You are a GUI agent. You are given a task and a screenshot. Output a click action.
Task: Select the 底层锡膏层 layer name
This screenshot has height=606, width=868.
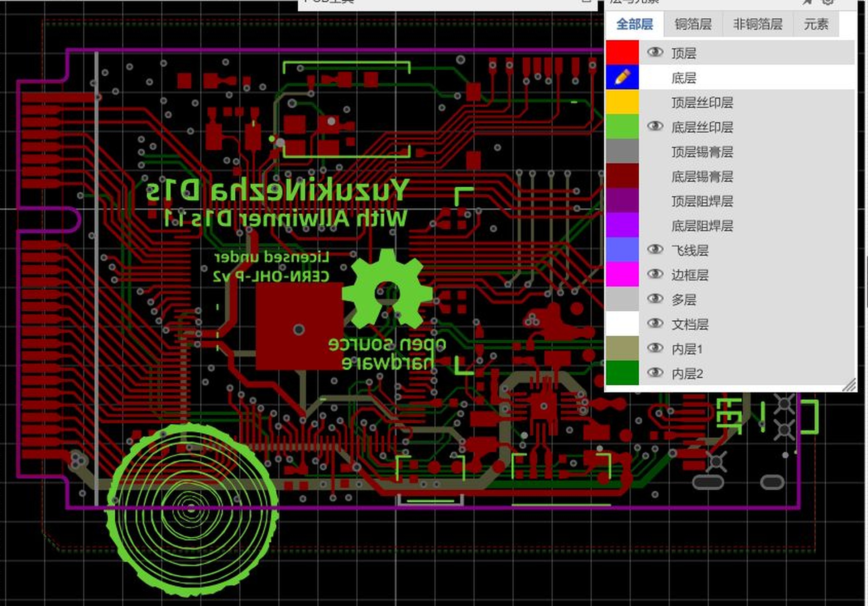(x=702, y=176)
